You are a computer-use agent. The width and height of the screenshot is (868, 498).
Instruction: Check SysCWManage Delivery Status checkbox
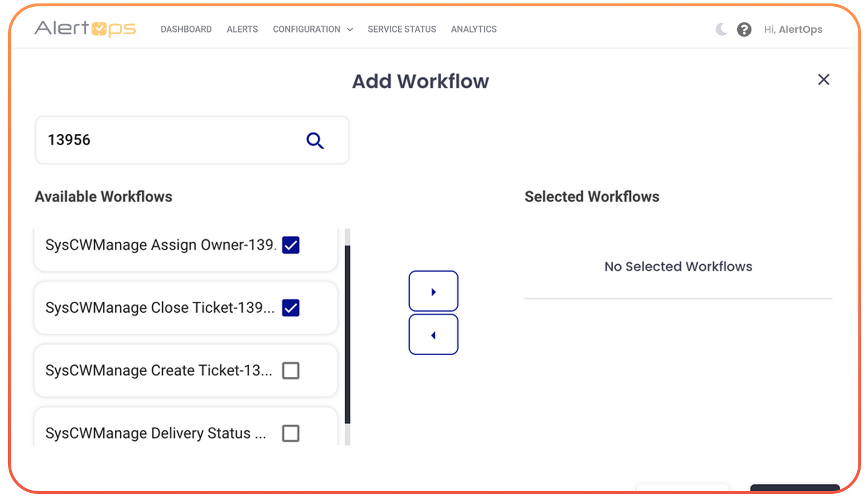(x=291, y=433)
